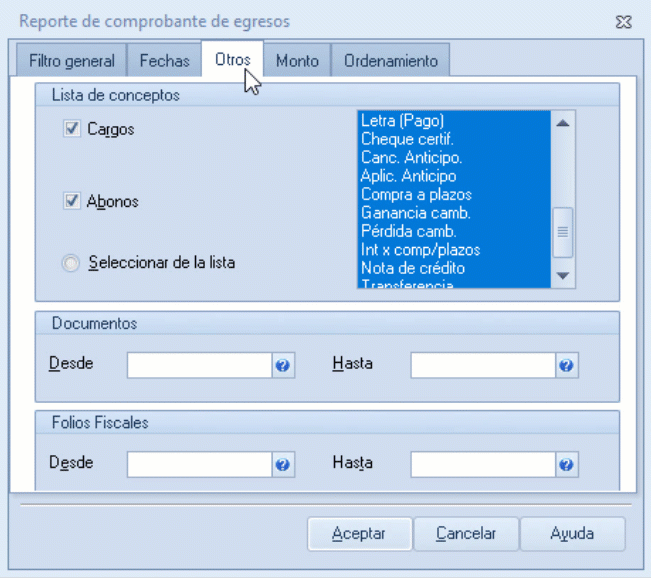
Task: Click help icon beside Folios Fiscales Desde
Action: tap(283, 465)
